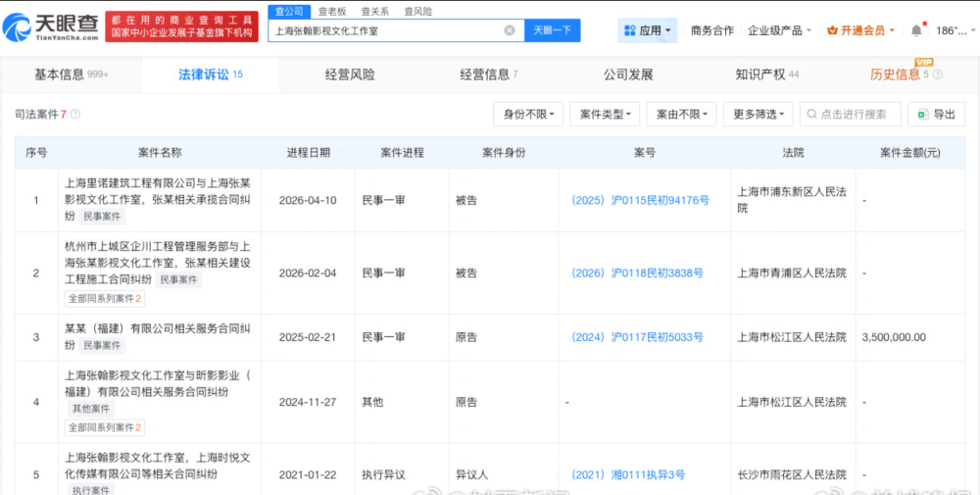Click court 上海市浦东新区人民法院

792,201
